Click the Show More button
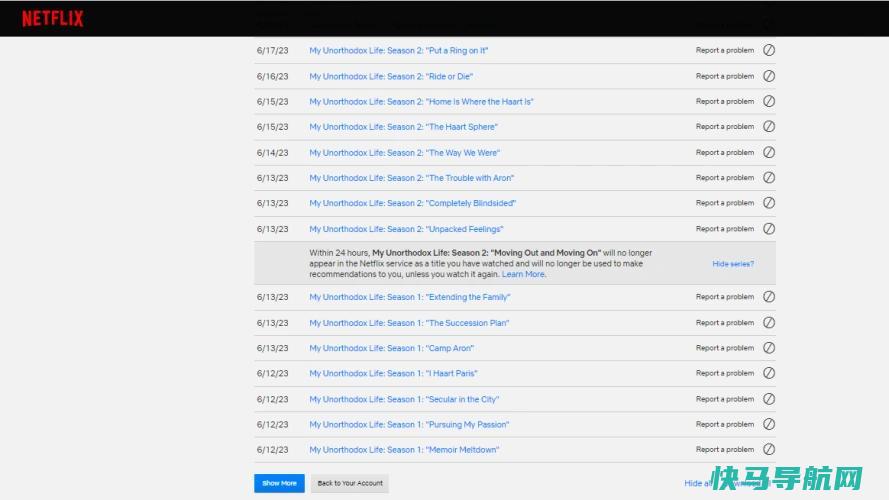 [280, 484]
